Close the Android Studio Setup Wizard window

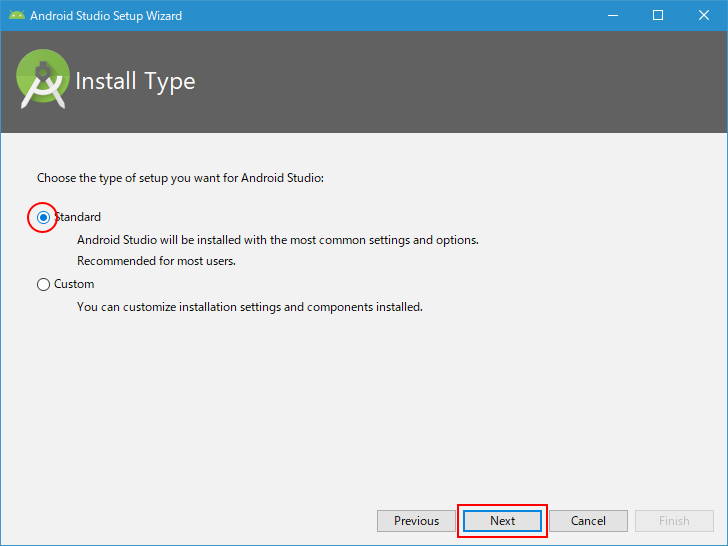click(704, 15)
